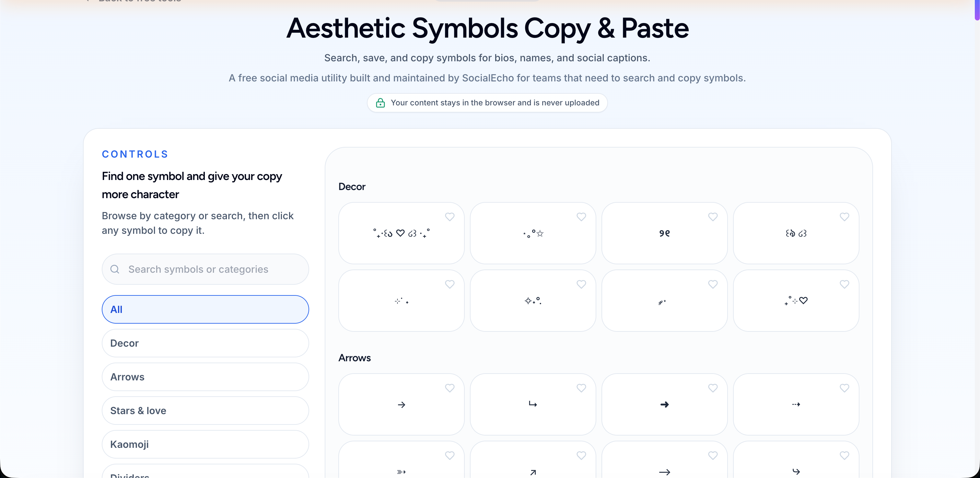Image resolution: width=980 pixels, height=478 pixels.
Task: Toggle favorite heart on the ୨୧ symbol card
Action: click(x=713, y=217)
